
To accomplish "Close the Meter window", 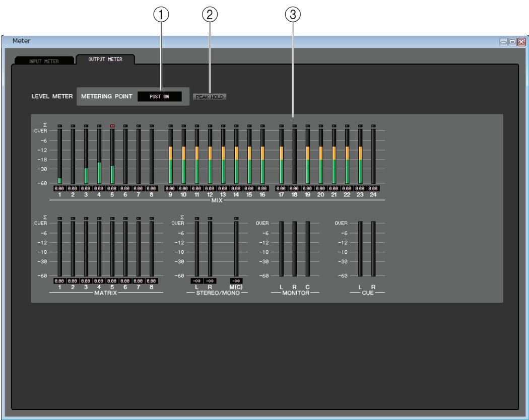I will (521, 42).
